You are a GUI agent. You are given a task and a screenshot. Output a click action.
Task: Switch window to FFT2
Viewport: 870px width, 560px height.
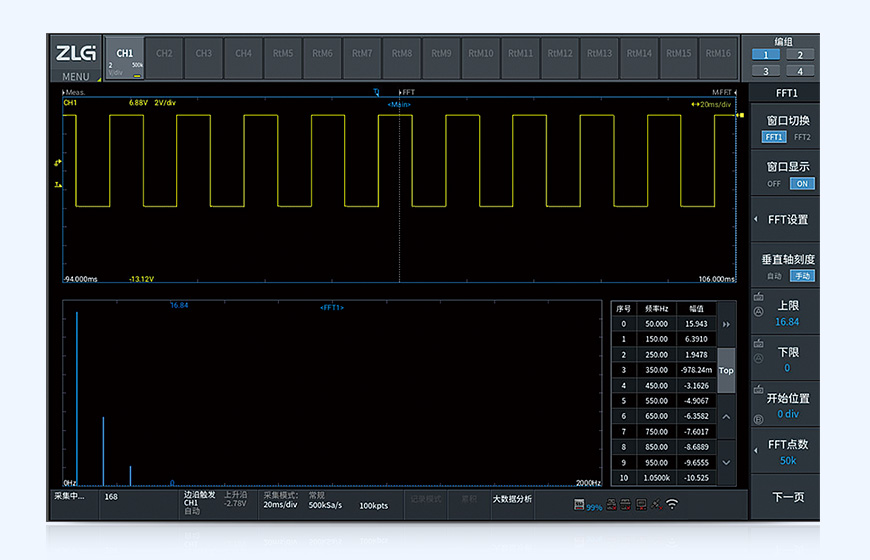[x=802, y=137]
